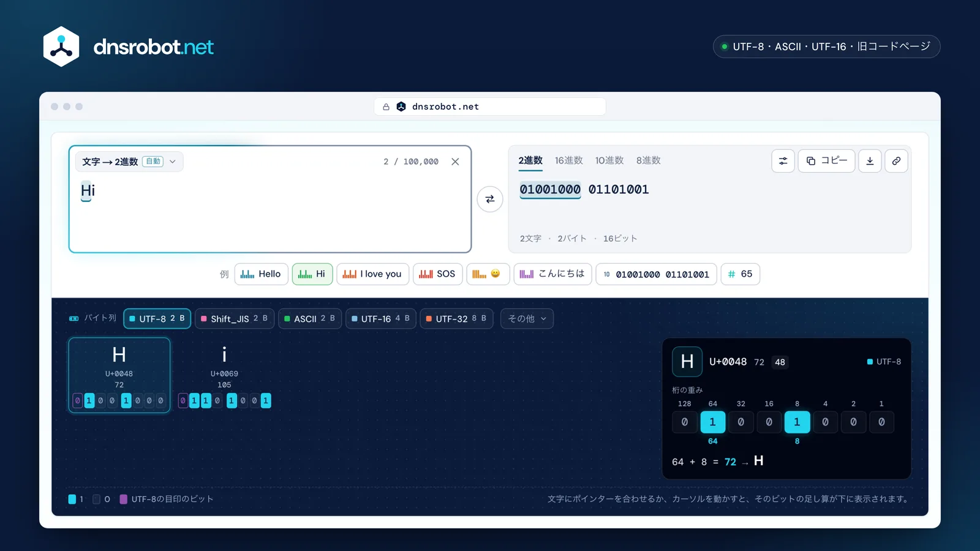Toggle the 8 bit in weights panel
The width and height of the screenshot is (980, 551).
click(797, 422)
